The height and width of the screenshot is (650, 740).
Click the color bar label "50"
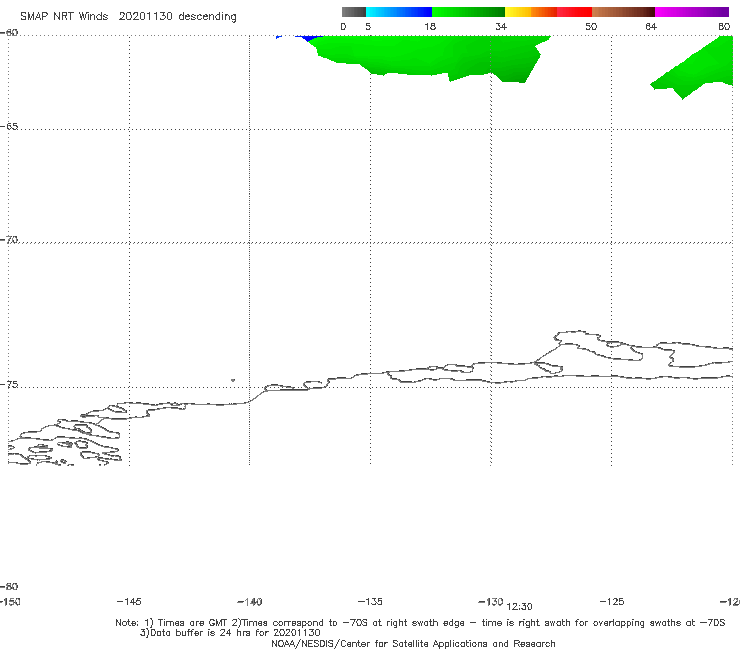point(591,27)
